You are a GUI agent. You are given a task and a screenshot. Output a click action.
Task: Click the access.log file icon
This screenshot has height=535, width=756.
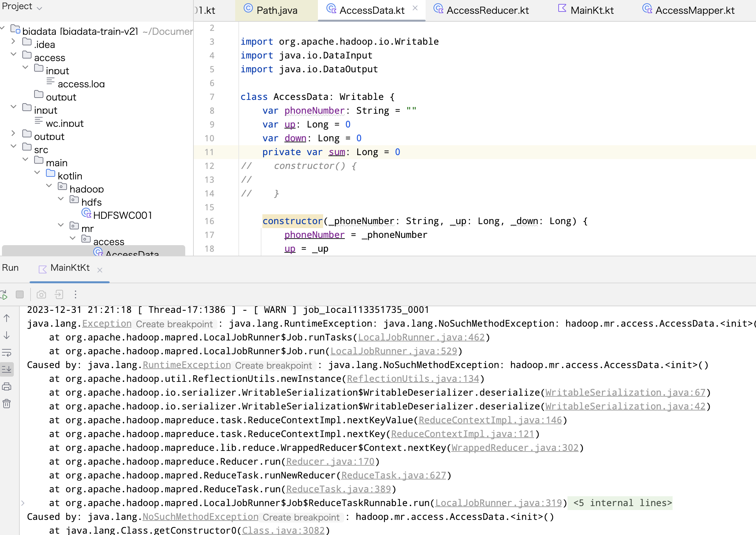point(50,81)
